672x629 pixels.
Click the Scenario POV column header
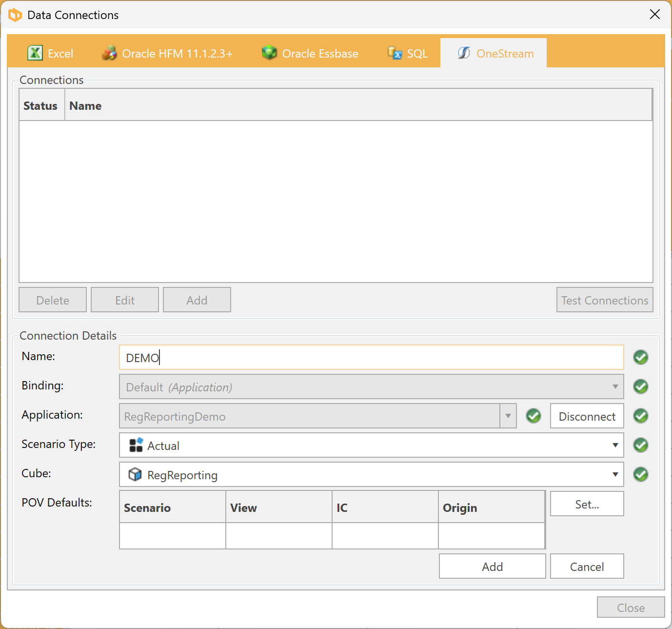pos(173,507)
